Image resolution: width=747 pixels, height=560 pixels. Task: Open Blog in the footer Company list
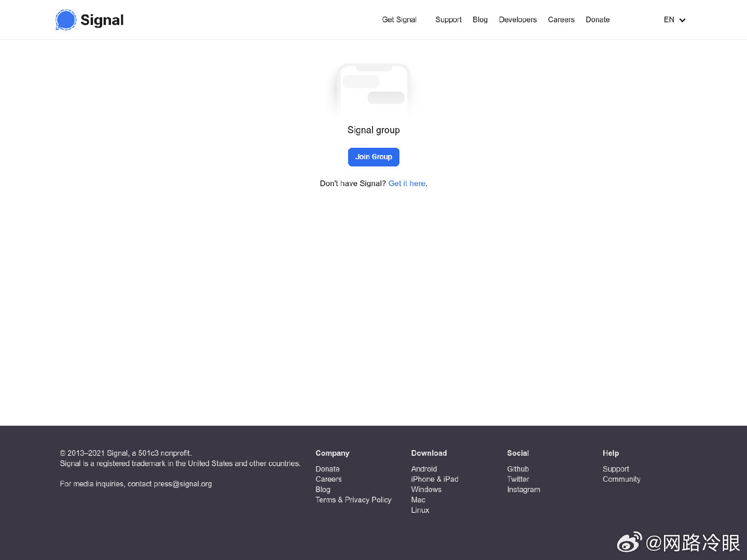[323, 489]
